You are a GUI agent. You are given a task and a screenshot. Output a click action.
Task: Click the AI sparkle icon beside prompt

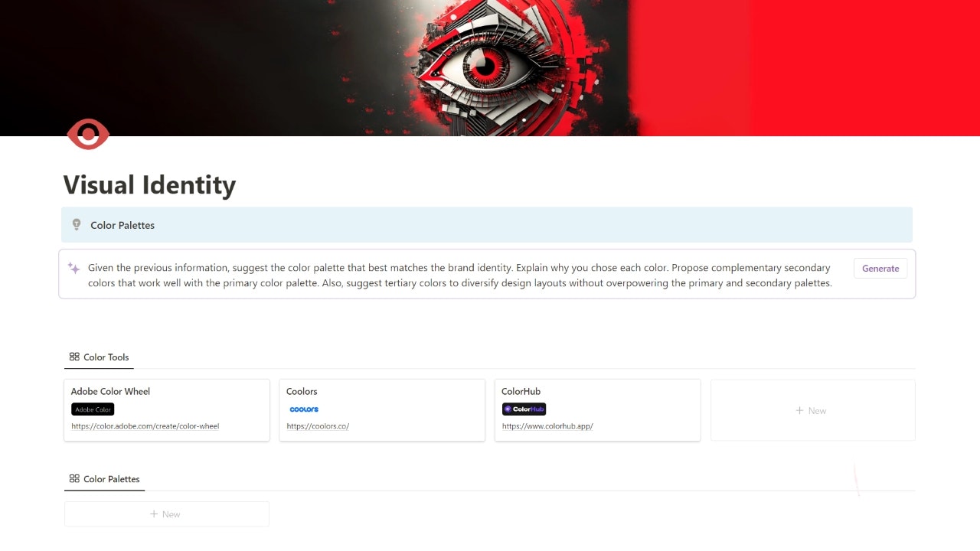tap(73, 268)
